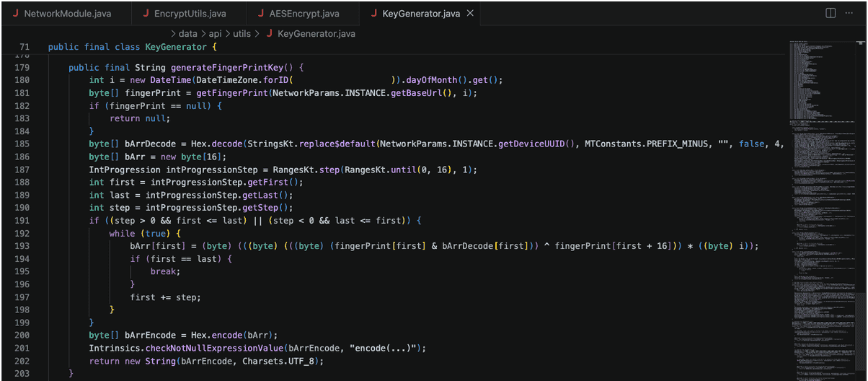Click line number 203 in the gutter
Image resolution: width=868 pixels, height=381 pixels.
(x=22, y=374)
